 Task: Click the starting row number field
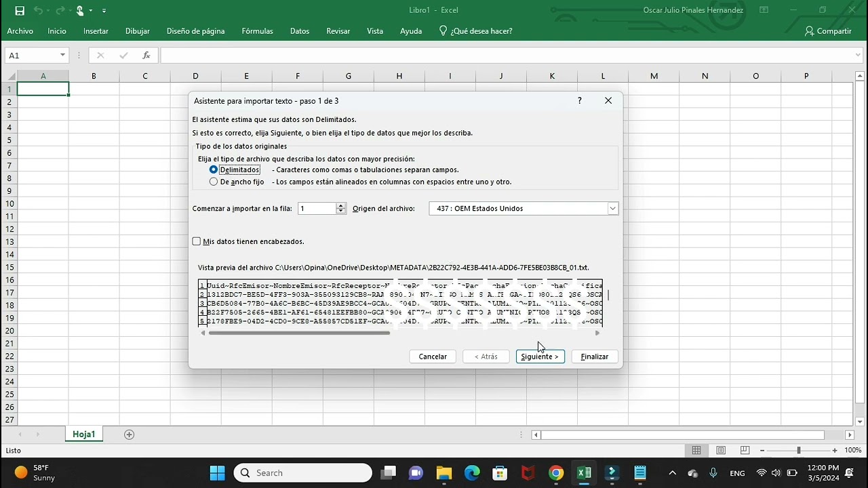tap(317, 209)
